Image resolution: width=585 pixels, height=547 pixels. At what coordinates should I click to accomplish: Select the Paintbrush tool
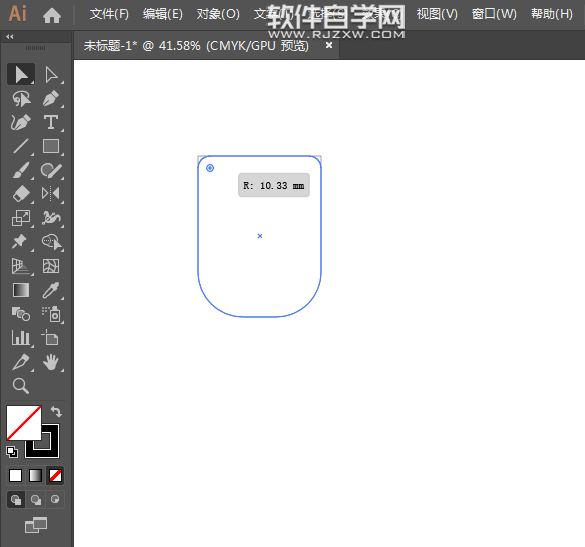click(x=21, y=170)
